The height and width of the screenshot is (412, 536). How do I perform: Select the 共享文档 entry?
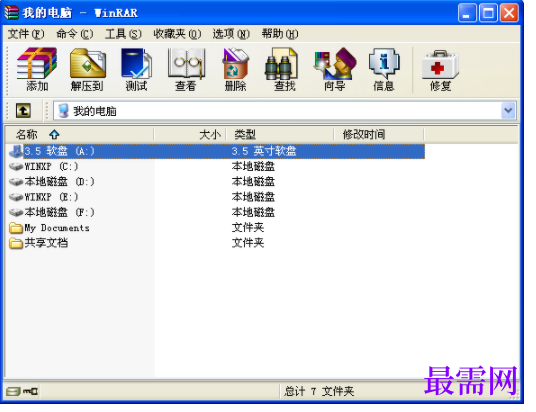(39, 243)
